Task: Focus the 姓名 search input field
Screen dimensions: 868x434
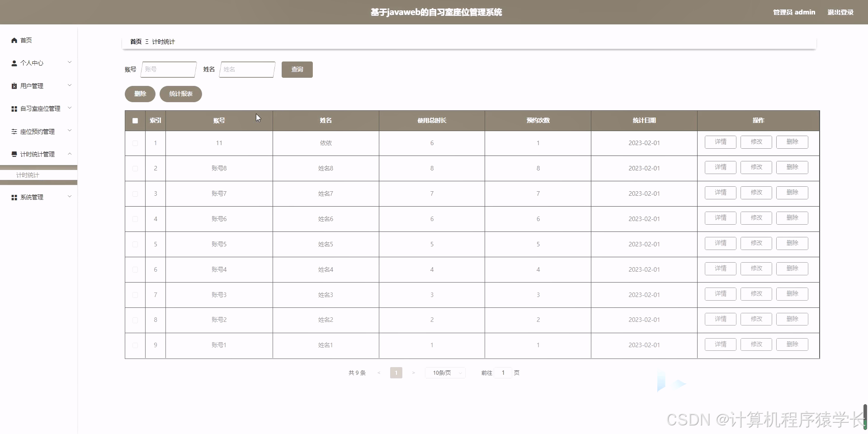Action: [x=247, y=70]
